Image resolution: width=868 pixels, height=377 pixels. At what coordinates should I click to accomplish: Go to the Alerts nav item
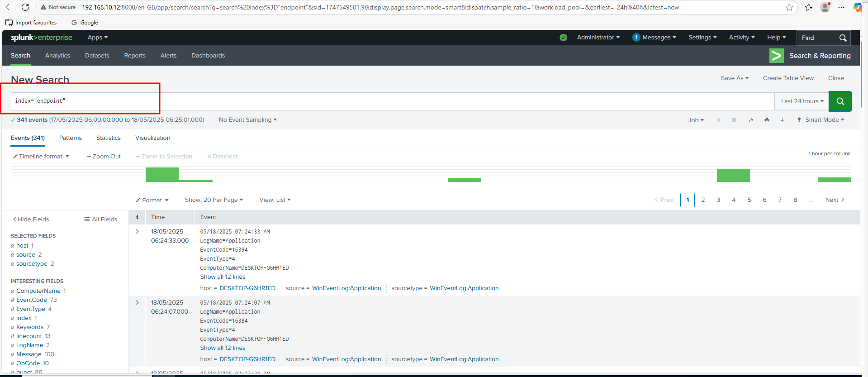pos(168,56)
